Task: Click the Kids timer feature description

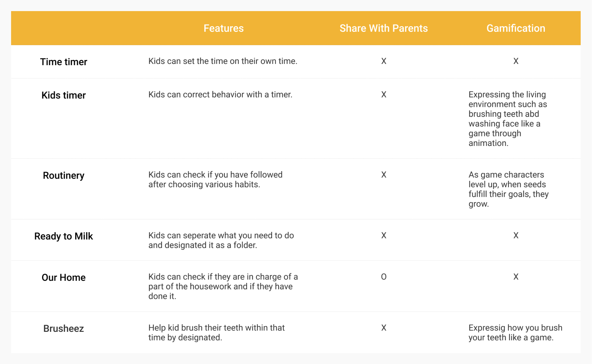Action: pyautogui.click(x=220, y=95)
